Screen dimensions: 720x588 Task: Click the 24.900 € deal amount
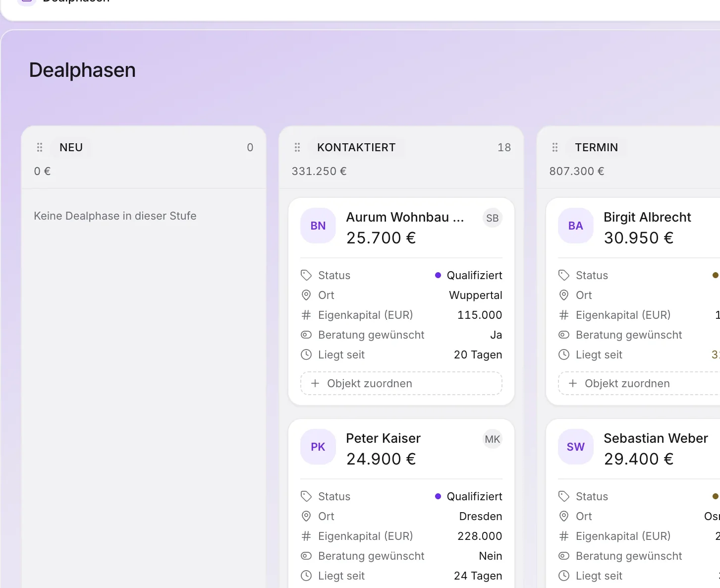(x=381, y=459)
